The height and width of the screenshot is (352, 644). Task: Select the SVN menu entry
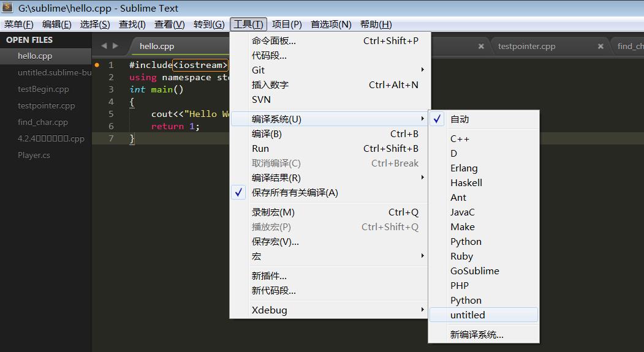click(x=330, y=100)
